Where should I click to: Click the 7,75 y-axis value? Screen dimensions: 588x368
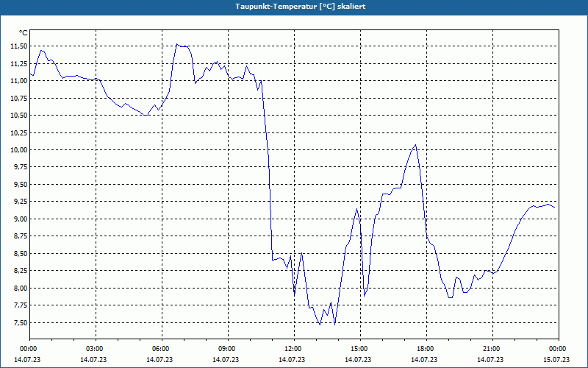click(x=21, y=305)
